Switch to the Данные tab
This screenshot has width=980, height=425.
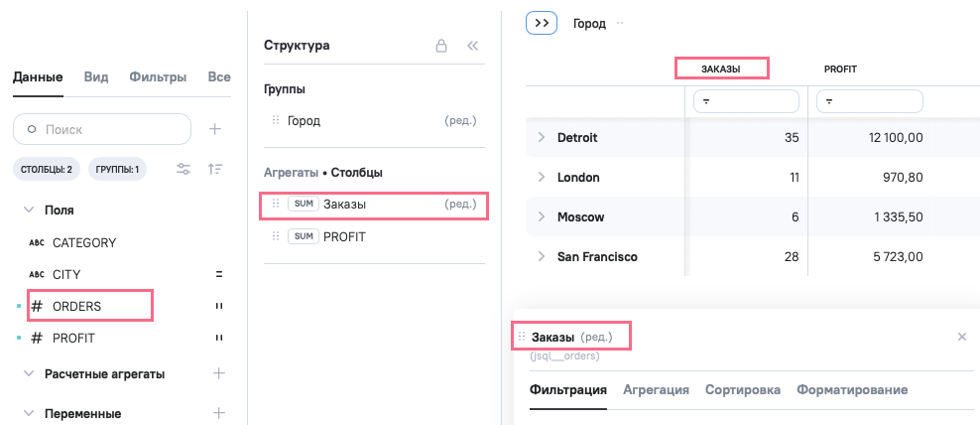pyautogui.click(x=38, y=77)
